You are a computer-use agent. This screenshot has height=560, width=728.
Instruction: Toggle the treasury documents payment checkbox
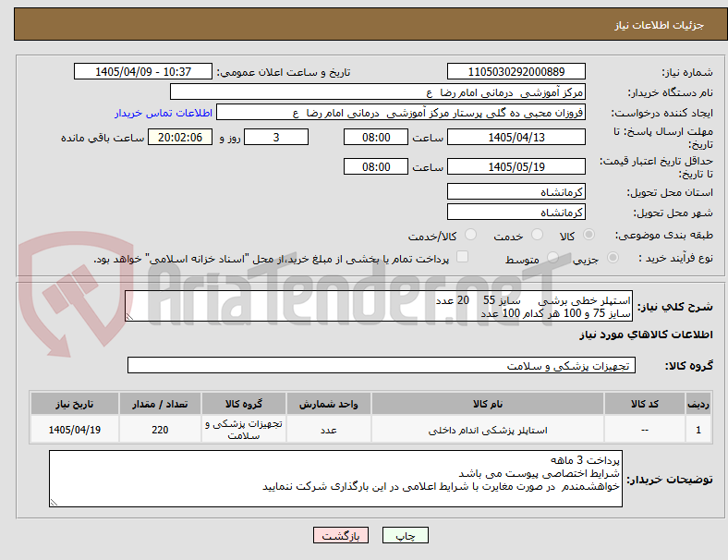click(463, 257)
